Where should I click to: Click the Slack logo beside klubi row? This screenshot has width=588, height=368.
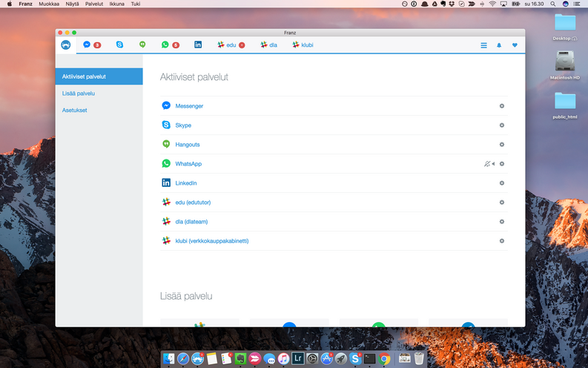click(x=166, y=241)
